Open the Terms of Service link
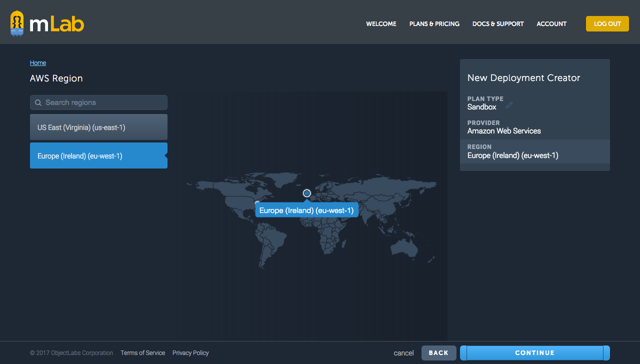Image resolution: width=640 pixels, height=364 pixels. tap(143, 353)
